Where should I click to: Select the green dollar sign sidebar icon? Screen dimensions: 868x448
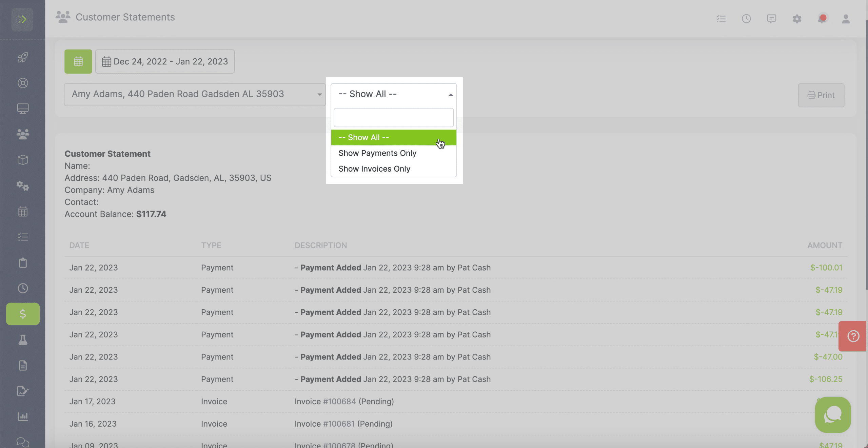pos(23,314)
